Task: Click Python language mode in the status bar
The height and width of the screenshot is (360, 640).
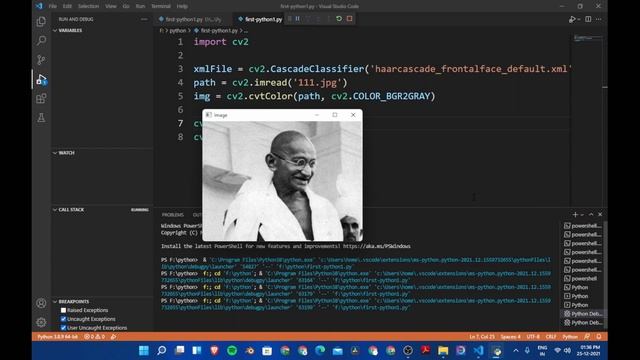Action: (x=570, y=337)
